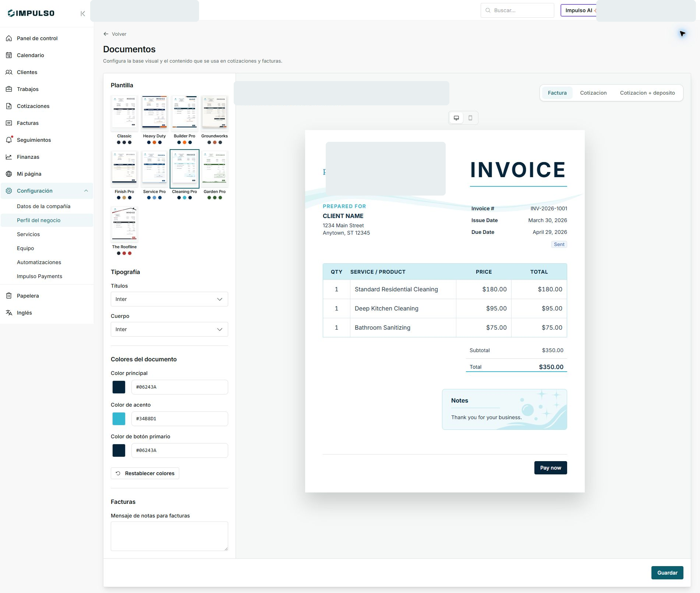Click the reset arrow icon in Restablecer colores
Viewport: 700px width, 593px height.
pos(118,473)
